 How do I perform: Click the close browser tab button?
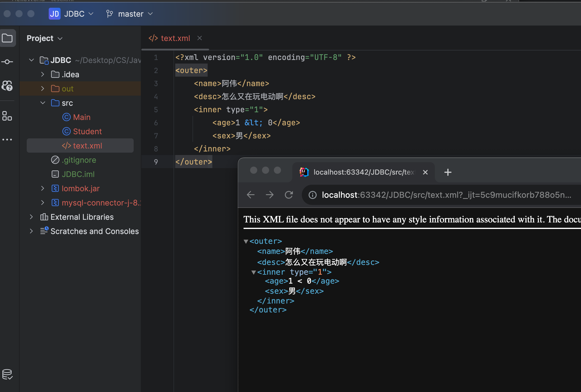click(425, 172)
